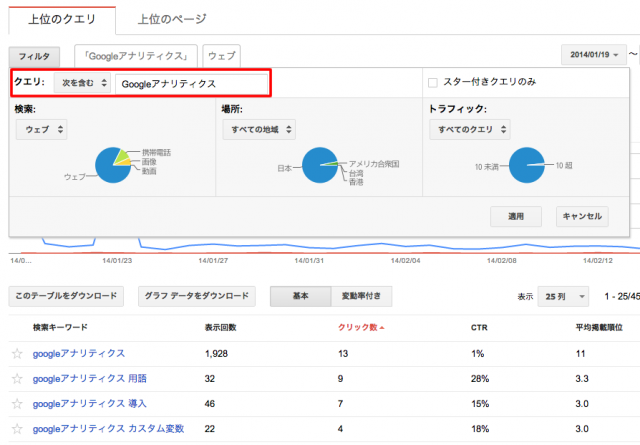This screenshot has width=640, height=445.
Task: Click the 14/01/27 date label on the chart
Action: [x=213, y=260]
